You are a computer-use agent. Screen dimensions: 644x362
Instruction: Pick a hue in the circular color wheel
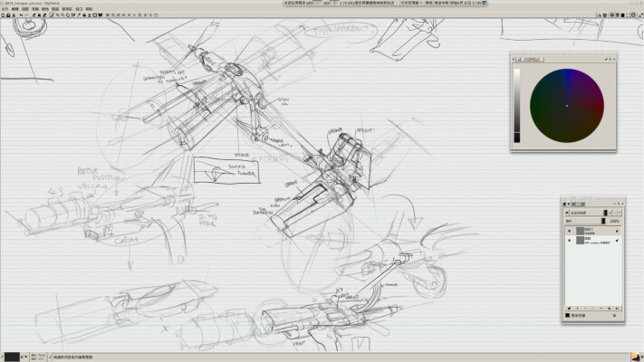[567, 106]
